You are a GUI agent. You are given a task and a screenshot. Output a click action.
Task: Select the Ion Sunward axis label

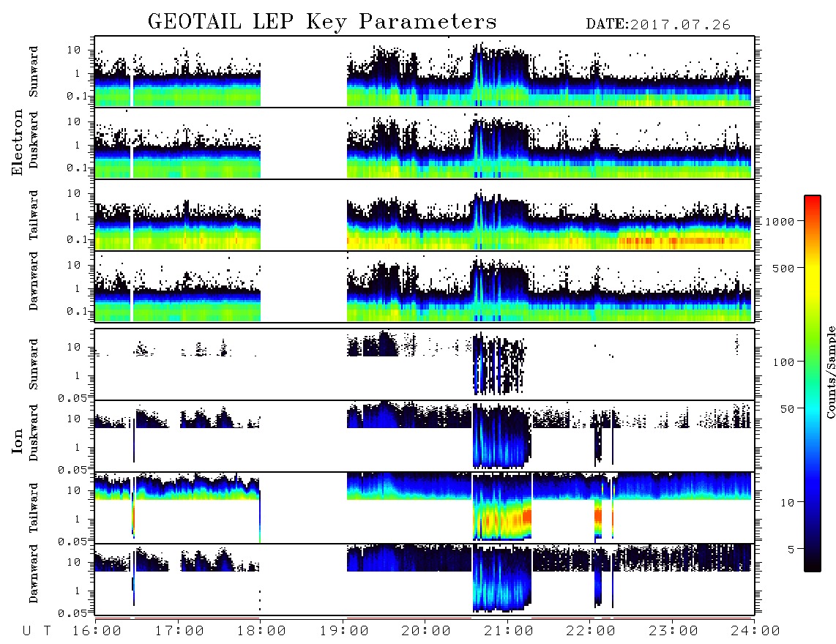coord(34,364)
